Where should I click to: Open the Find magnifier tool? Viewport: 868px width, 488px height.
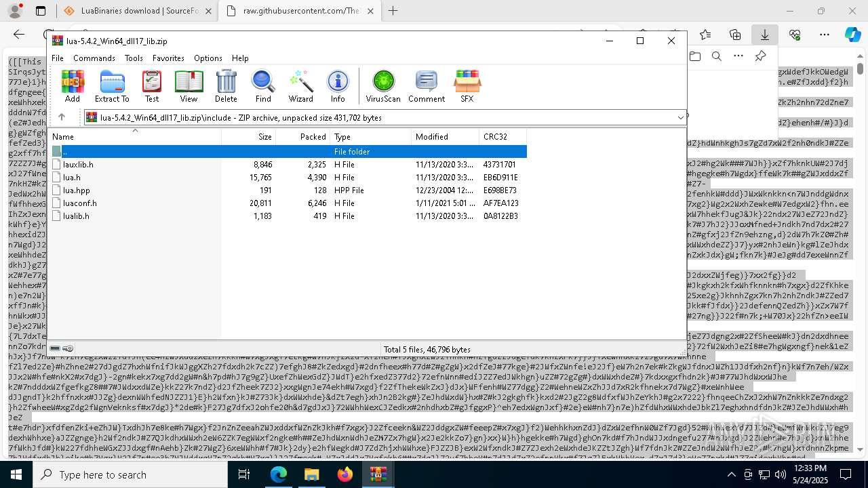tap(263, 86)
